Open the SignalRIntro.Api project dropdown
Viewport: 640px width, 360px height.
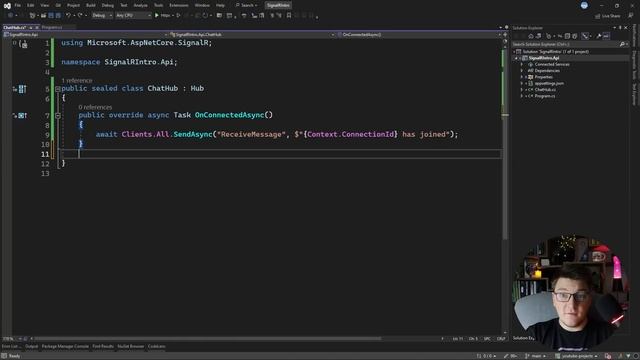click(x=86, y=35)
